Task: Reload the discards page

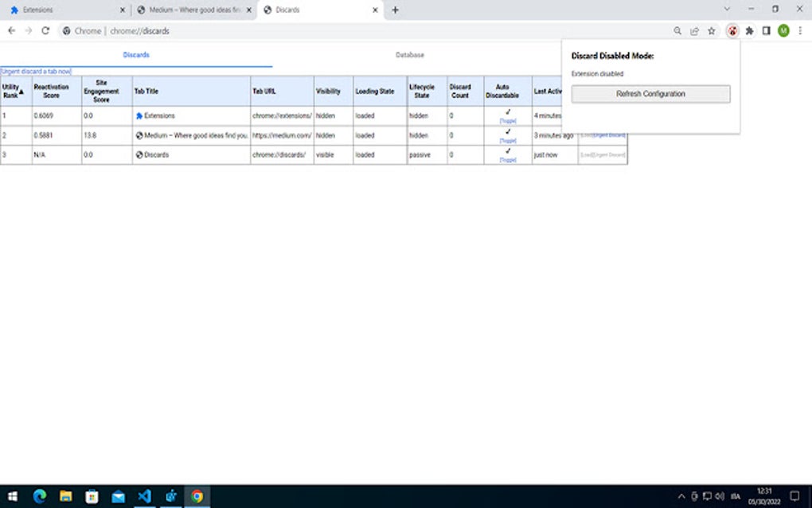Action: pyautogui.click(x=45, y=31)
